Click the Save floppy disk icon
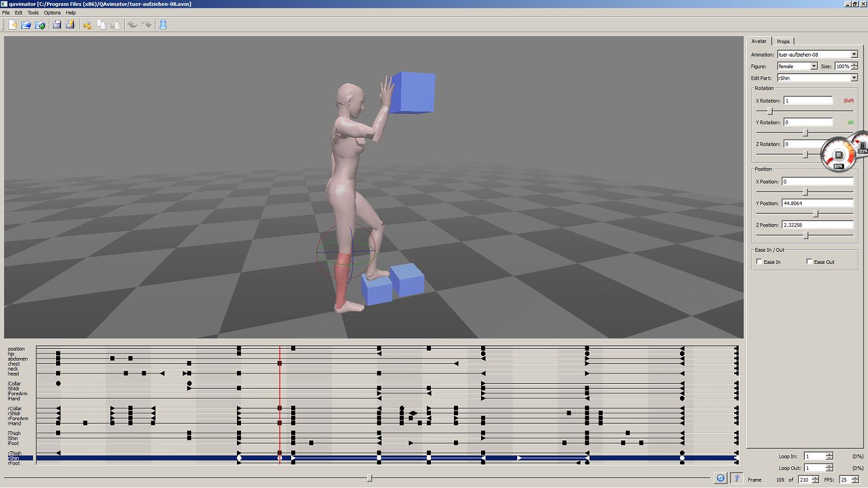The height and width of the screenshot is (488, 868). (x=57, y=25)
